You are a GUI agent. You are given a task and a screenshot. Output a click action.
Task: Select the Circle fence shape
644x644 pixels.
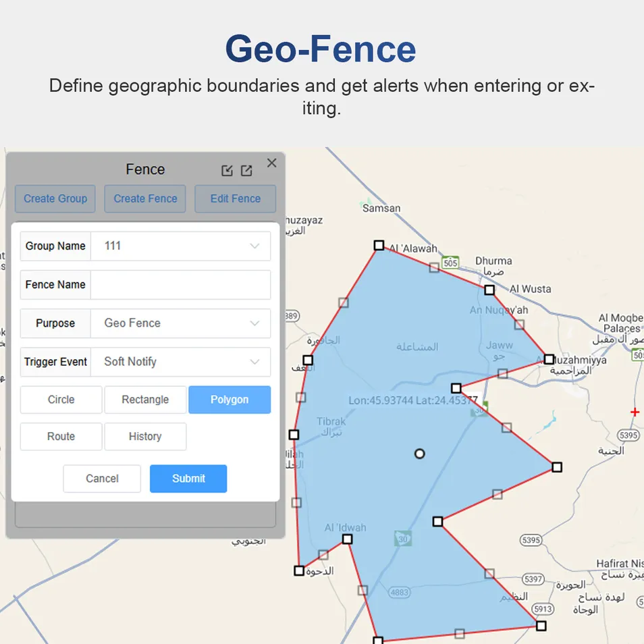click(61, 400)
